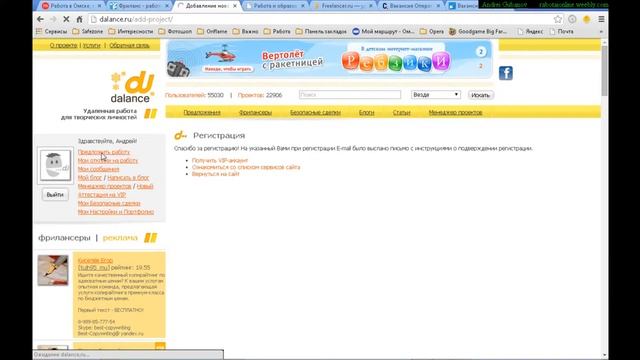Image resolution: width=640 pixels, height=360 pixels.
Task: Go back with the browser back arrow
Action: click(40, 19)
